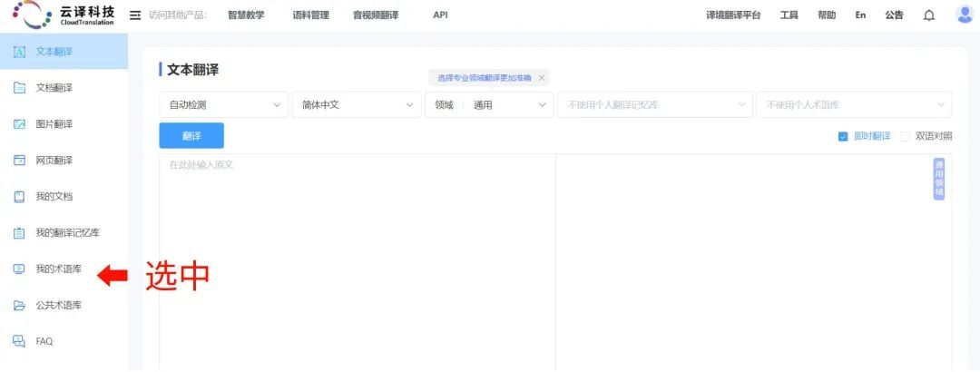Click the blue 翻译 button

coord(191,136)
